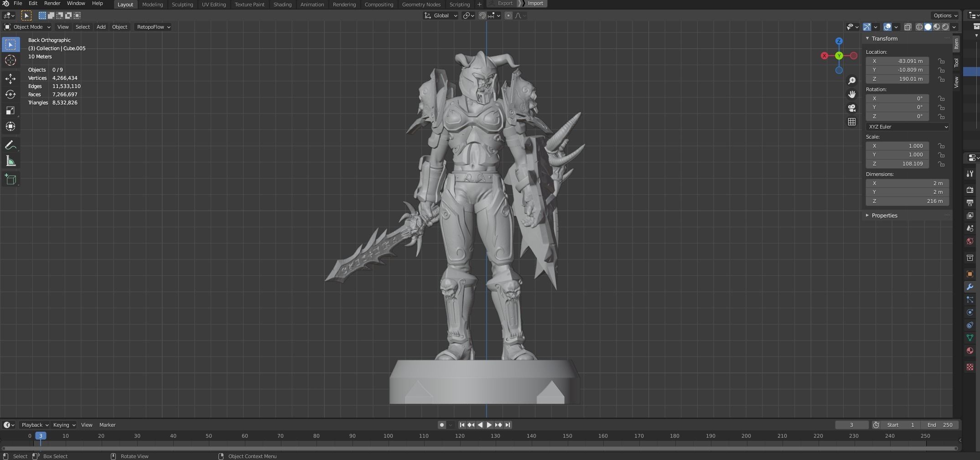980x460 pixels.
Task: Pick the Measure tool
Action: 10,161
